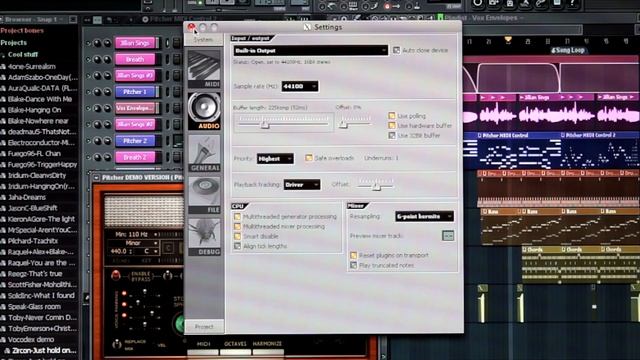Open the Built-in Output device dropdown
The width and height of the screenshot is (640, 360).
point(311,51)
